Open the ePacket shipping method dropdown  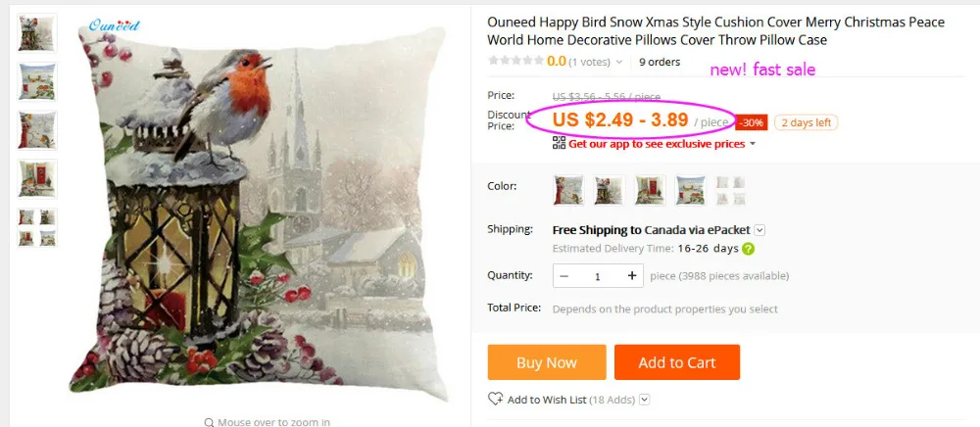point(759,230)
